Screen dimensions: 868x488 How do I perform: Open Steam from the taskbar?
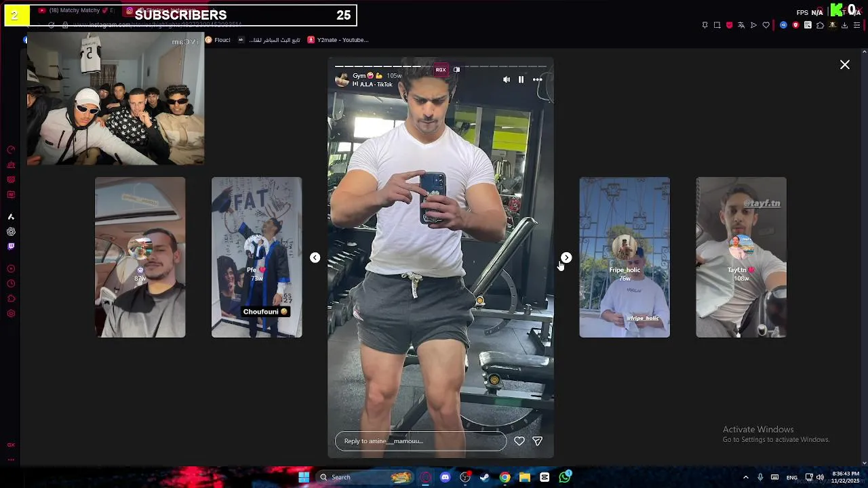click(485, 477)
